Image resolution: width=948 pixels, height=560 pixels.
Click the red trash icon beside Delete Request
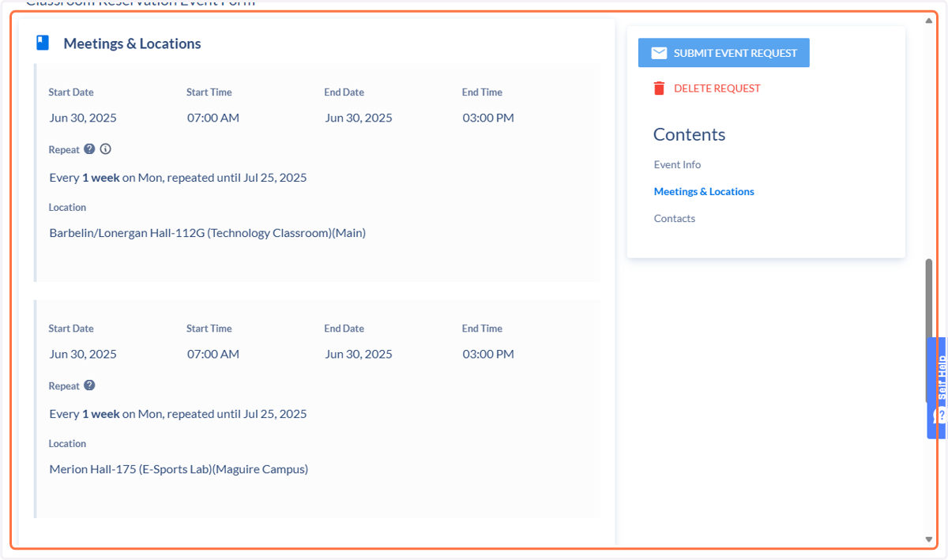click(x=659, y=88)
